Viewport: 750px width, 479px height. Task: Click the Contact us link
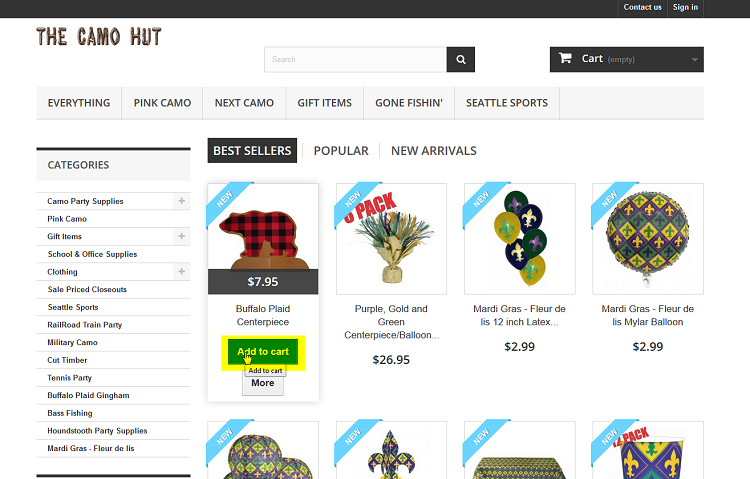pos(642,7)
